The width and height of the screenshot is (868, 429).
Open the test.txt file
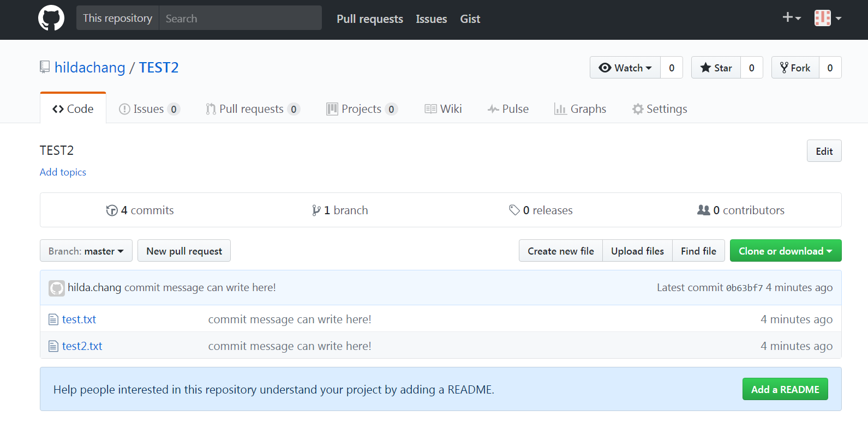79,319
